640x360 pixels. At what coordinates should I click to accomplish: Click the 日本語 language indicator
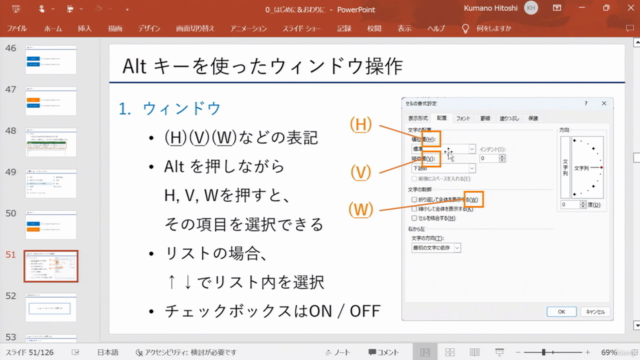point(107,352)
